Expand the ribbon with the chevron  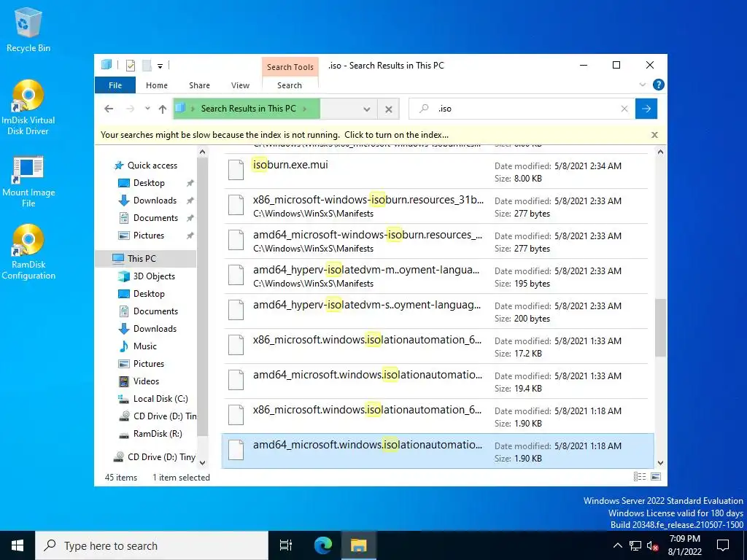(x=642, y=85)
